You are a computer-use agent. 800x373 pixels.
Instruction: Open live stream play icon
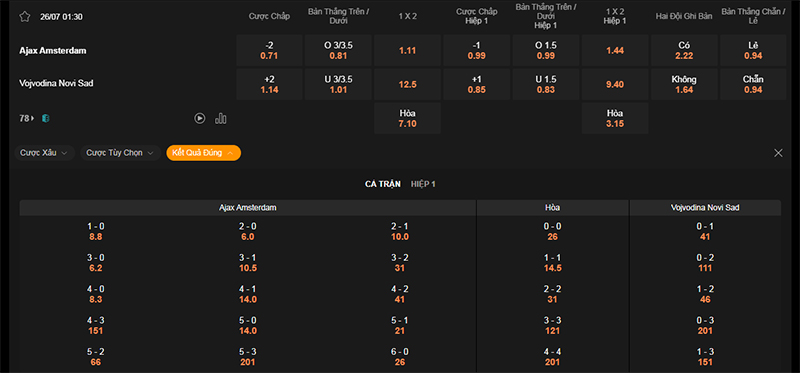(199, 118)
